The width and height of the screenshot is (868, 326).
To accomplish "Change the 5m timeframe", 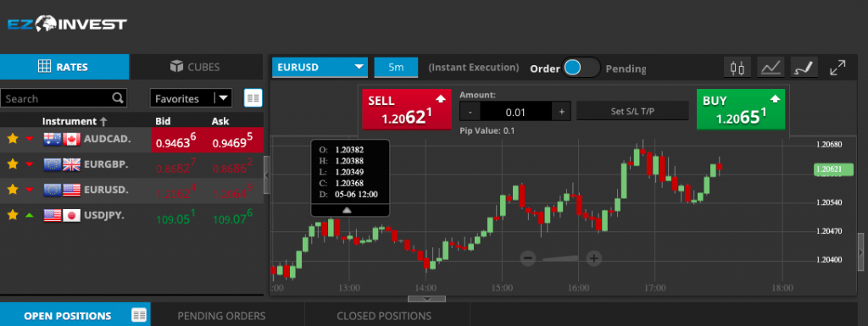I will (396, 68).
